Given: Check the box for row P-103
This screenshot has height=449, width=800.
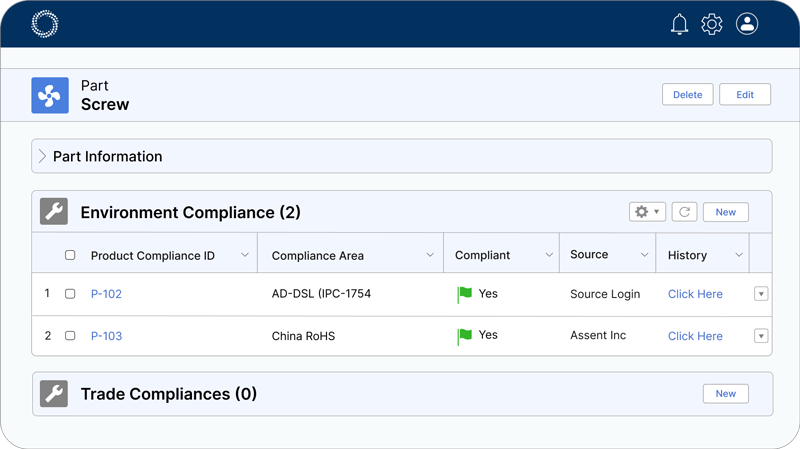Looking at the screenshot, I should coord(70,336).
